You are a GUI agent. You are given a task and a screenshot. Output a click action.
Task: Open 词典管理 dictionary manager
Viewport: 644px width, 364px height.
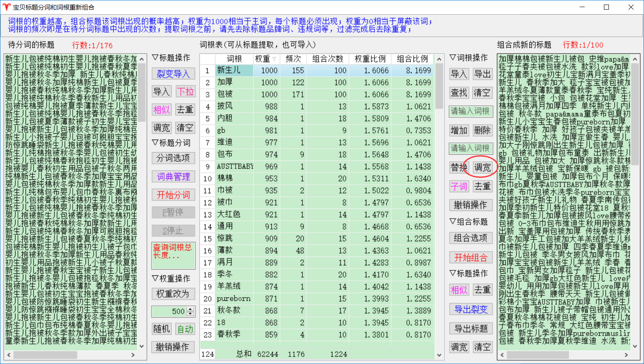173,176
